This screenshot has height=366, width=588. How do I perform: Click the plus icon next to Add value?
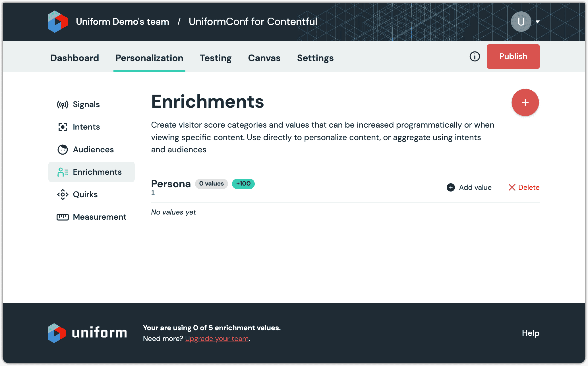point(450,188)
